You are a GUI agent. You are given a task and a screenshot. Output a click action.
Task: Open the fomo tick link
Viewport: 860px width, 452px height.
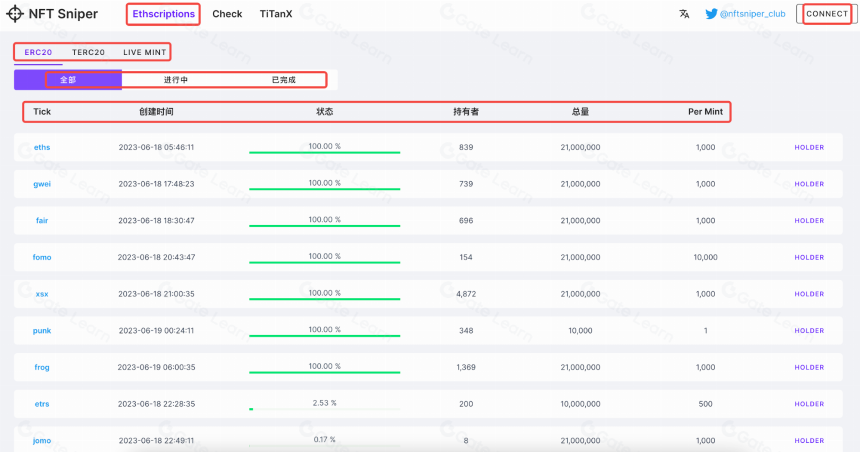[42, 257]
